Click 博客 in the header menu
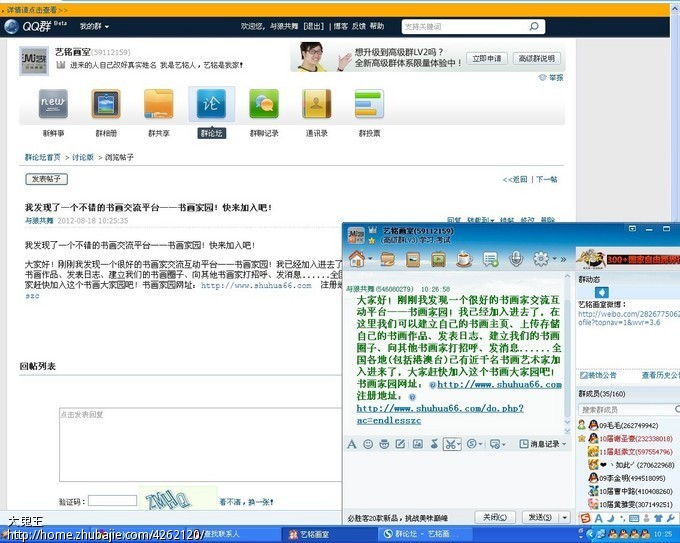 340,26
